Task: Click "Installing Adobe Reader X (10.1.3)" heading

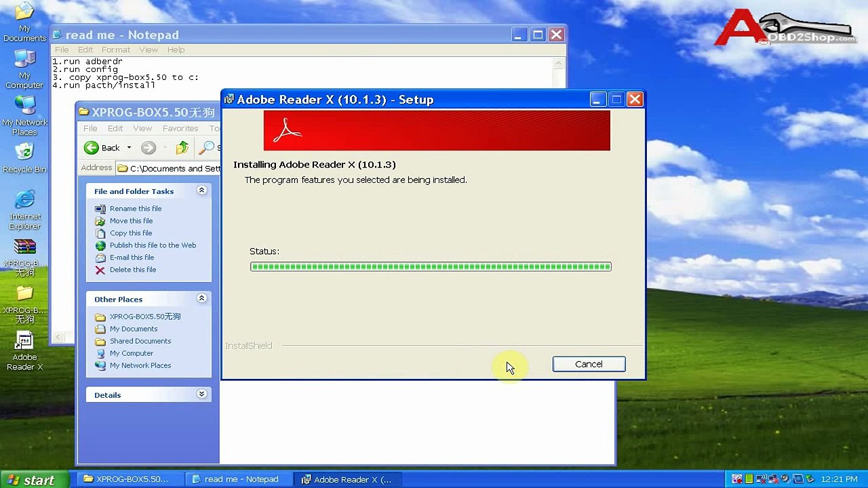Action: tap(315, 165)
